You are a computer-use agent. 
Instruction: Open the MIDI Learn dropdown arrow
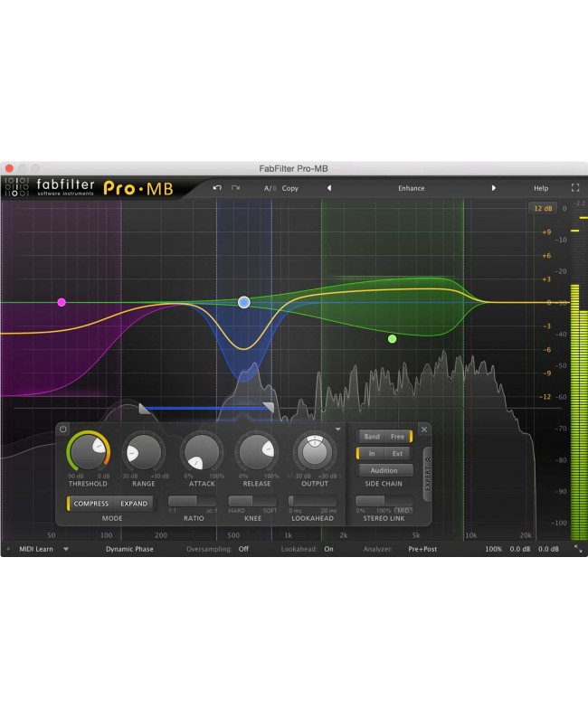click(x=66, y=549)
